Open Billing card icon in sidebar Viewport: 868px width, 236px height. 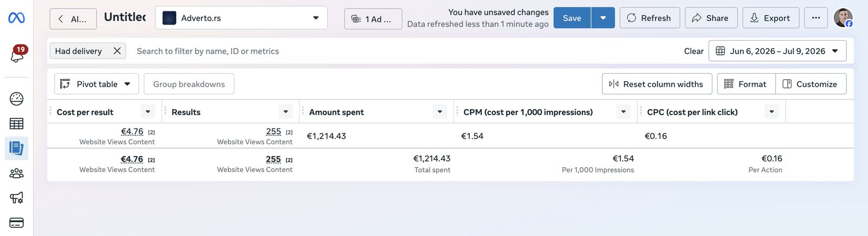pos(16,223)
